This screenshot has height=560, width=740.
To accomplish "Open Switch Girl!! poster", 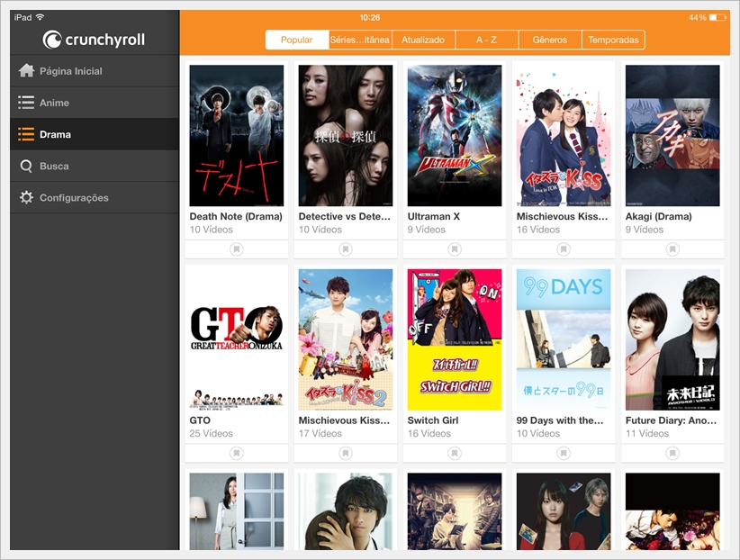I will (x=455, y=339).
